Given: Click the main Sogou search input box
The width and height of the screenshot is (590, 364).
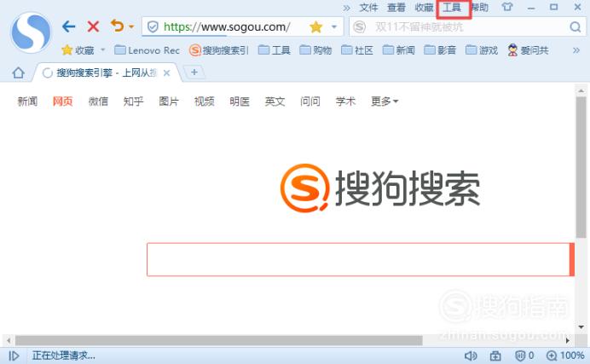Looking at the screenshot, I should point(358,259).
